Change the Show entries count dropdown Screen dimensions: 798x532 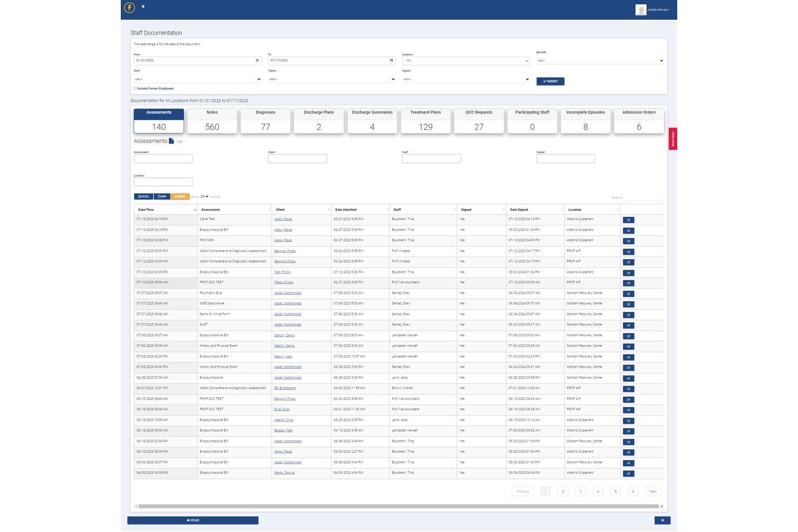coord(204,197)
